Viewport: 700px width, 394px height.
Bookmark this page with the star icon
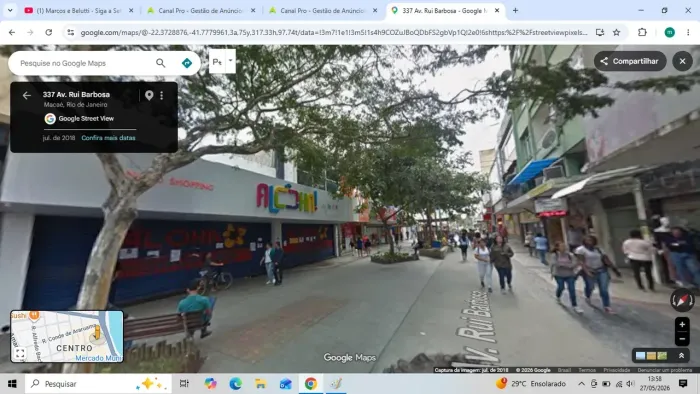coord(617,32)
